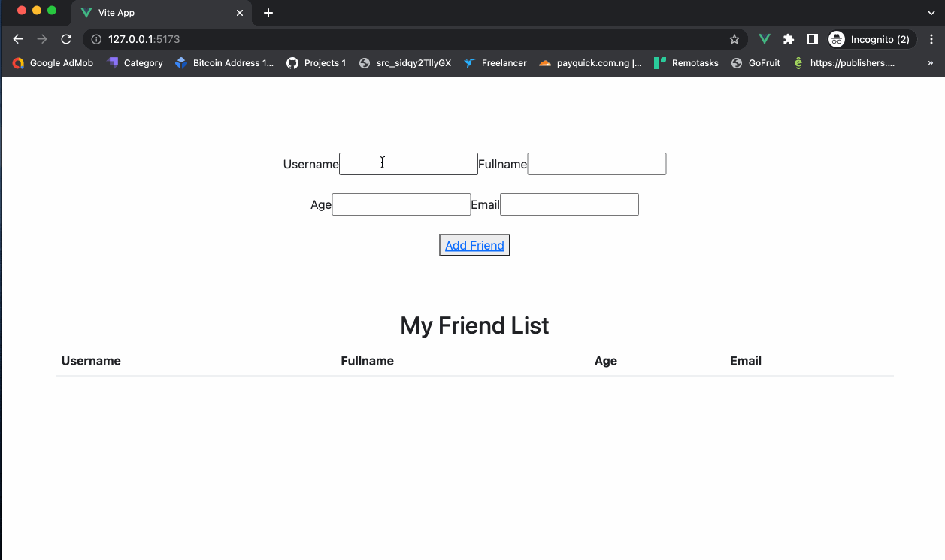Open the Vue devtools extension icon
Image resolution: width=945 pixels, height=560 pixels.
pos(764,39)
